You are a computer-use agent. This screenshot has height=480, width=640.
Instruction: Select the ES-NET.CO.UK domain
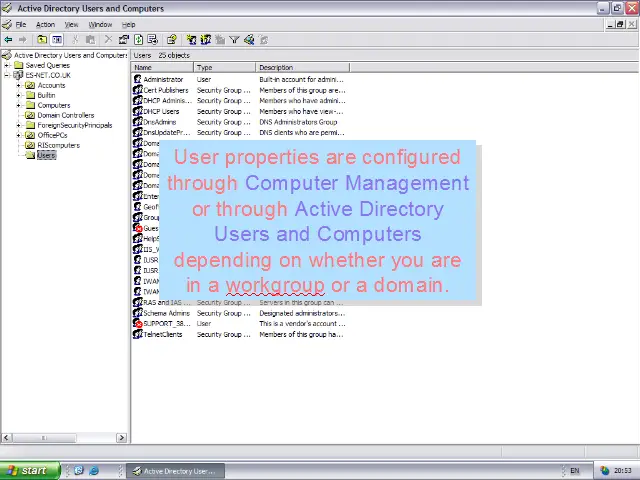click(48, 75)
